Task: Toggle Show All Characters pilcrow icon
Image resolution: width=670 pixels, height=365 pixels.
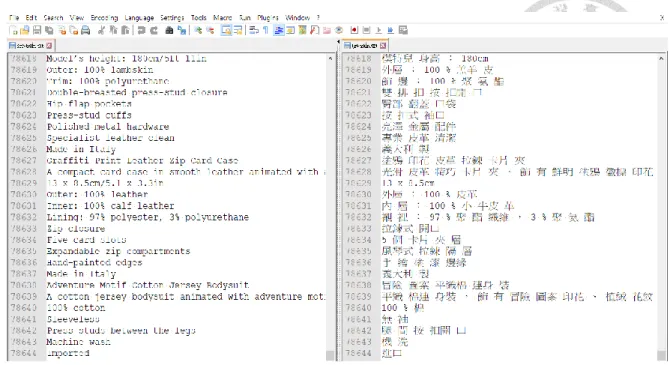Action: tap(266, 30)
